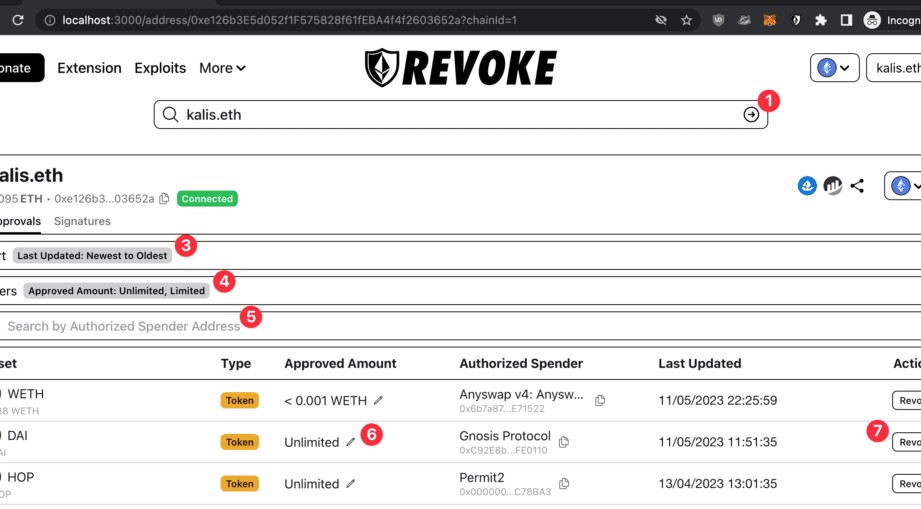Image resolution: width=921 pixels, height=509 pixels.
Task: Revoke the HOP Permit2 approval
Action: (906, 484)
